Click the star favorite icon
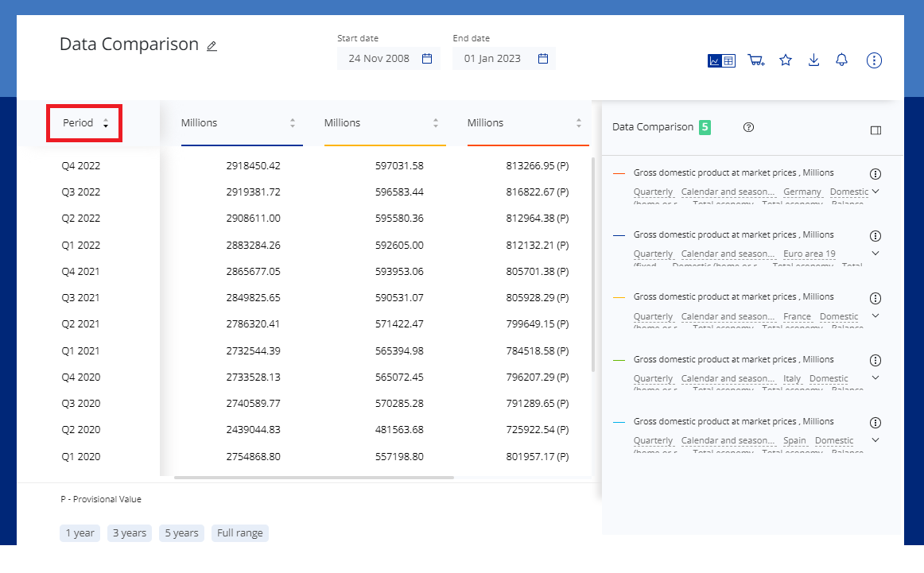Screen dimensions: 924x573 (786, 60)
